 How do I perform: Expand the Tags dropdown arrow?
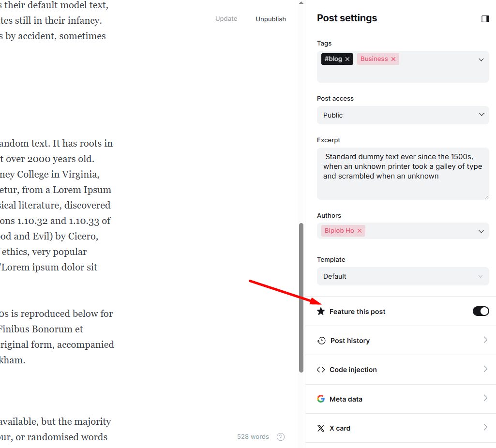(481, 60)
